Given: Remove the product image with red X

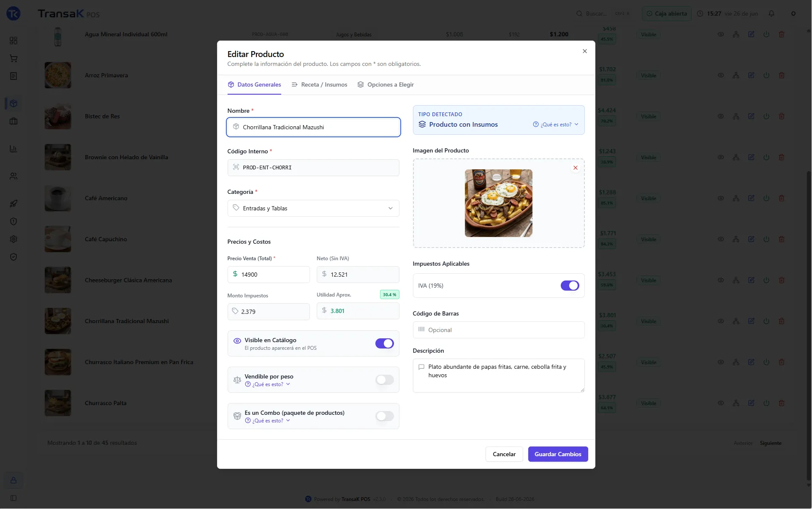Looking at the screenshot, I should tap(575, 168).
